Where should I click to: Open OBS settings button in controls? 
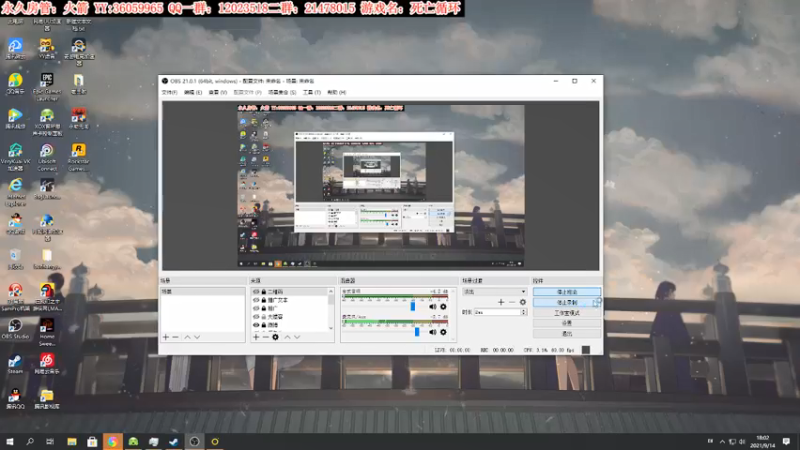[567, 323]
